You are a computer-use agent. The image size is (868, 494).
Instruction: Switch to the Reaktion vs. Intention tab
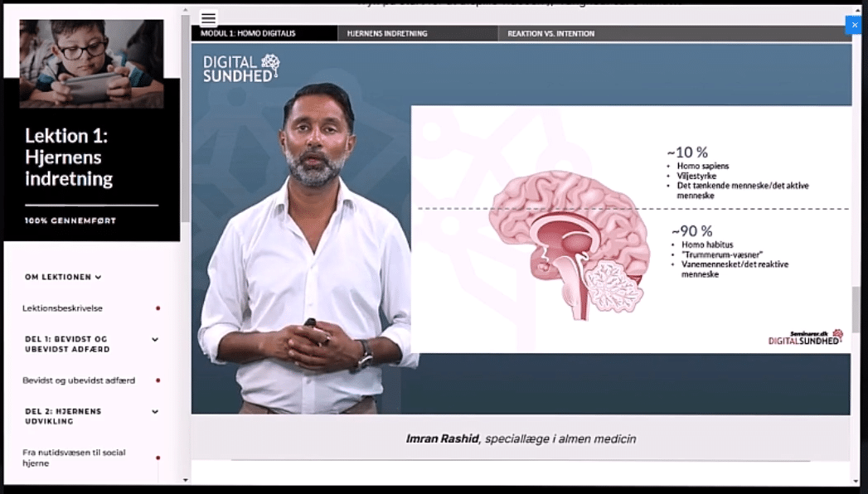674,33
